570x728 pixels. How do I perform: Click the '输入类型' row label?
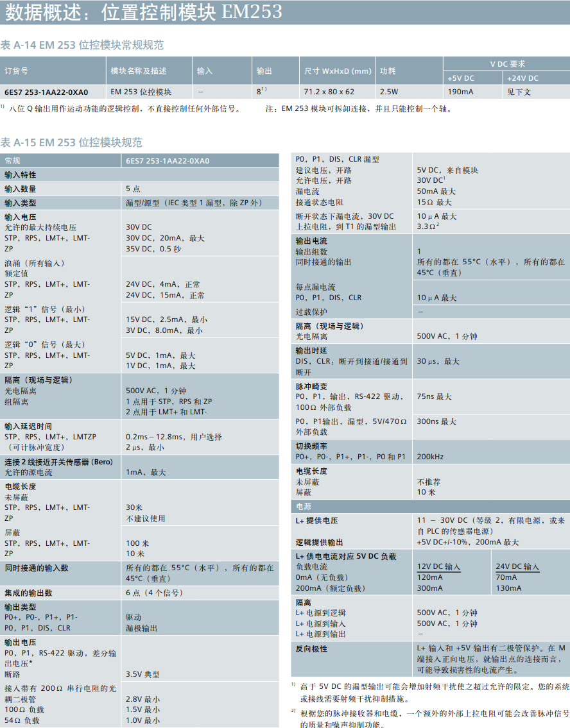pyautogui.click(x=21, y=203)
